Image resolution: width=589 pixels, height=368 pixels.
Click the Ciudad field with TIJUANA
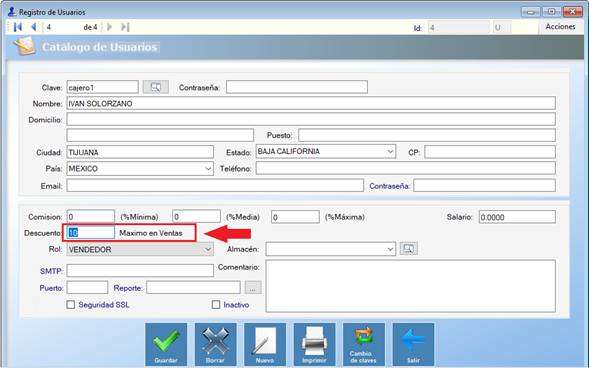[140, 152]
